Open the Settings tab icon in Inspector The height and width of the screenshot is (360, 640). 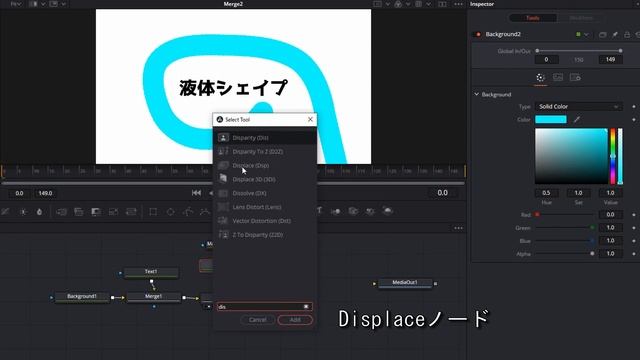[x=575, y=77]
